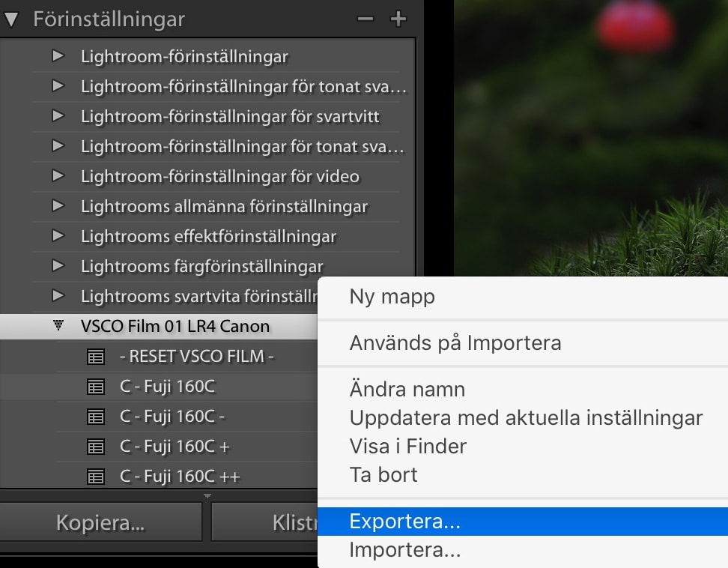Choose Ta bort to delete preset
The height and width of the screenshot is (568, 728).
coord(383,475)
